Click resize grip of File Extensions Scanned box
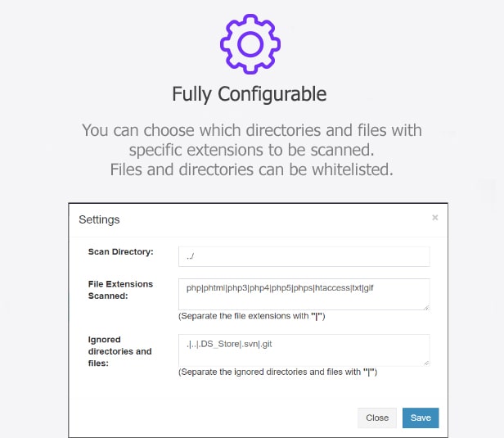Screen dimensions: 504x438 coord(426,307)
